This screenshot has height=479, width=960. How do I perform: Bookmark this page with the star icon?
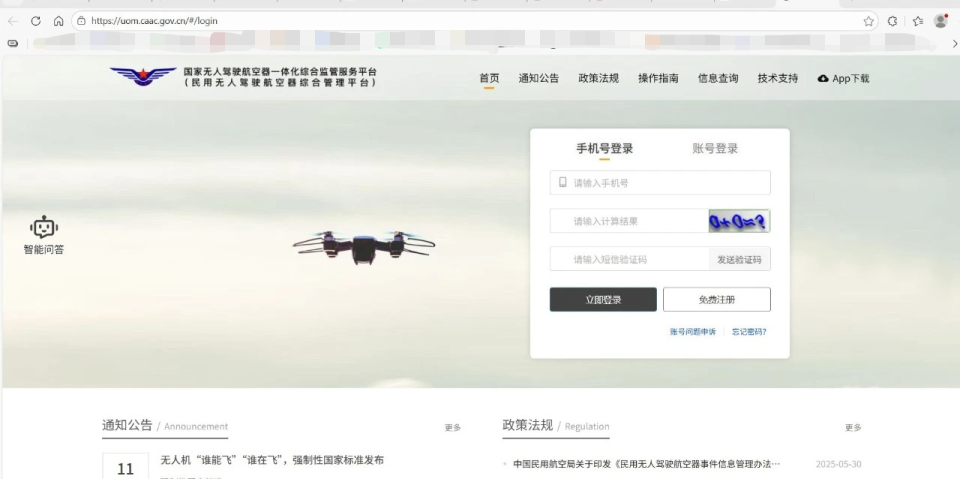click(868, 21)
